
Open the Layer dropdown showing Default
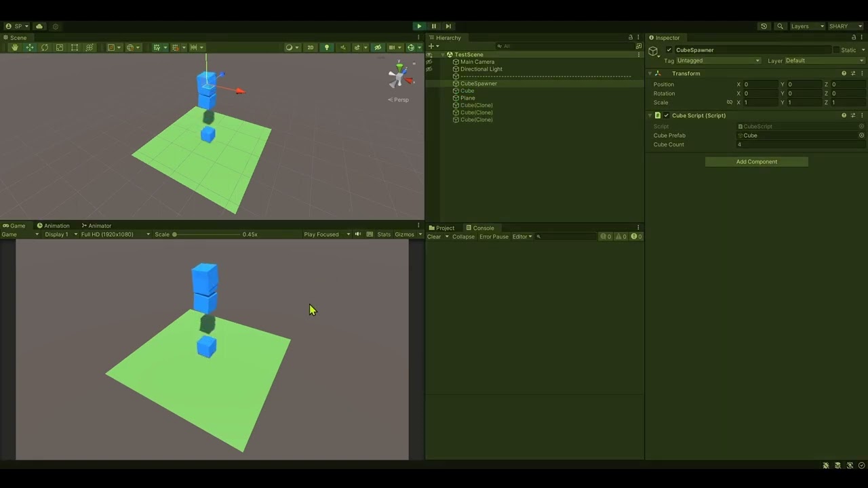coord(825,60)
